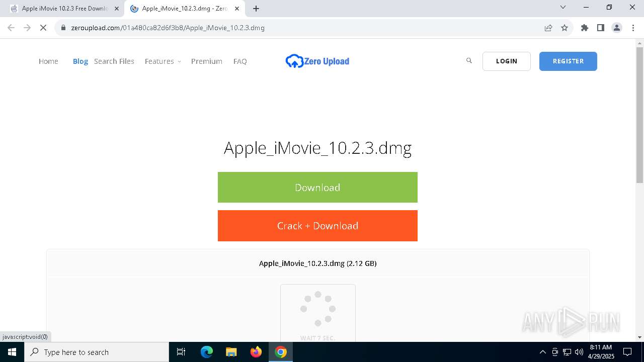Click the green Download button
This screenshot has width=644, height=362.
click(317, 188)
